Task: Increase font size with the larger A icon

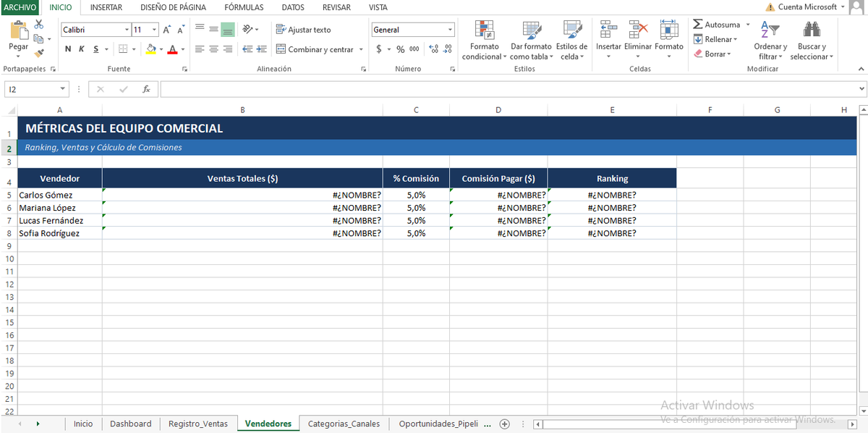Action: pos(167,30)
